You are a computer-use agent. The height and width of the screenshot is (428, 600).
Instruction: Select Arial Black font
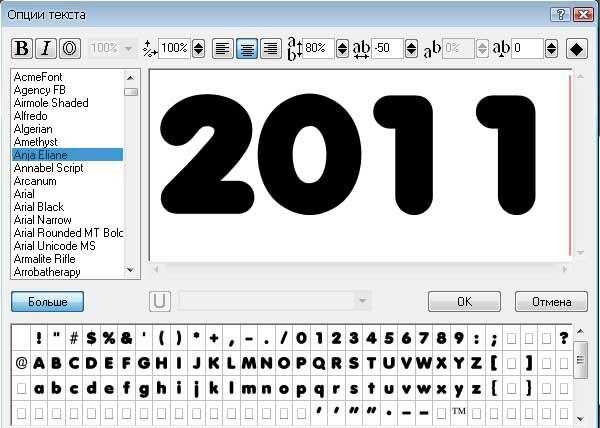[x=39, y=207]
